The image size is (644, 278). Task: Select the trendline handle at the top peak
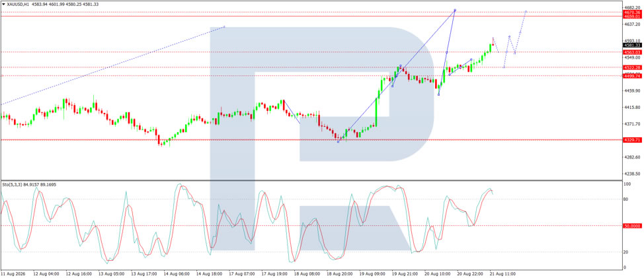[x=455, y=10]
